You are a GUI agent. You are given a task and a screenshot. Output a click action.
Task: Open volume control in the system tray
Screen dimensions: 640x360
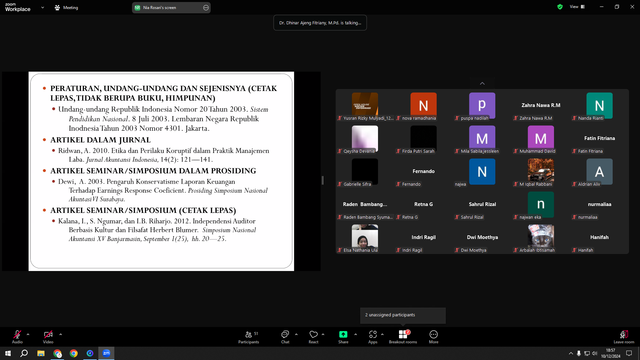(x=595, y=353)
